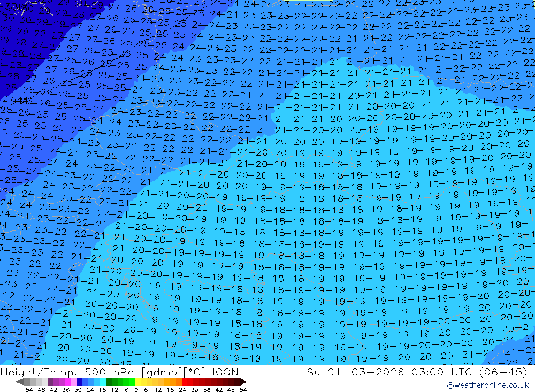Pick the bright red legend swatch at 24
This screenshot has width=535, height=392.
click(185, 381)
